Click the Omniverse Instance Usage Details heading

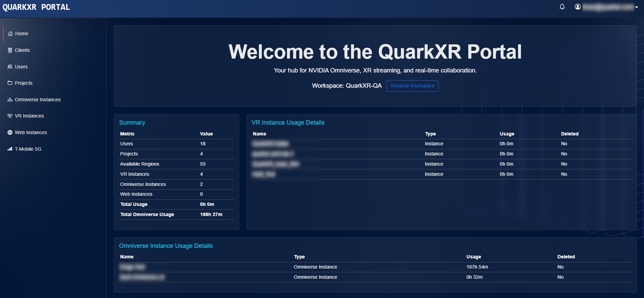(166, 246)
